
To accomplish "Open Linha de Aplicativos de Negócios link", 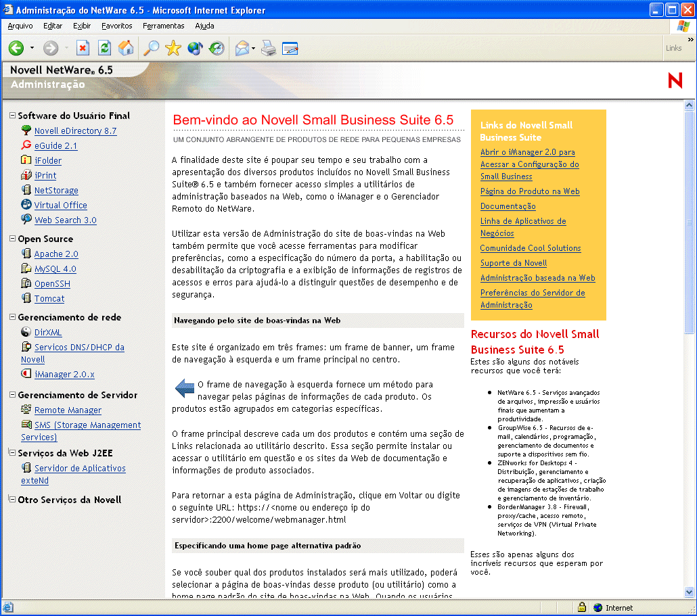I will (523, 227).
